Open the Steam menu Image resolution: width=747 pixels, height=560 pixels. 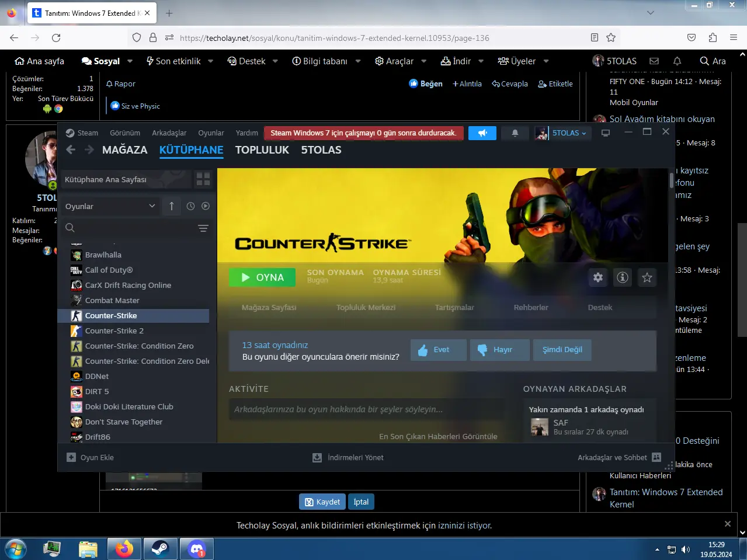coord(82,133)
